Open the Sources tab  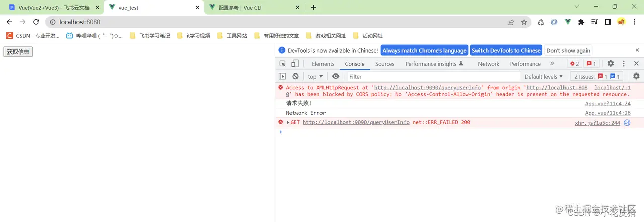point(385,64)
